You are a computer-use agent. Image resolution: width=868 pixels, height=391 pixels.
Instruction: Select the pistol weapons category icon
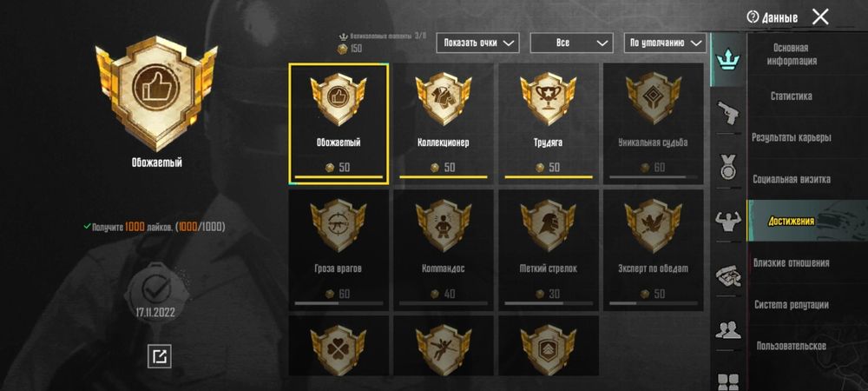(728, 114)
